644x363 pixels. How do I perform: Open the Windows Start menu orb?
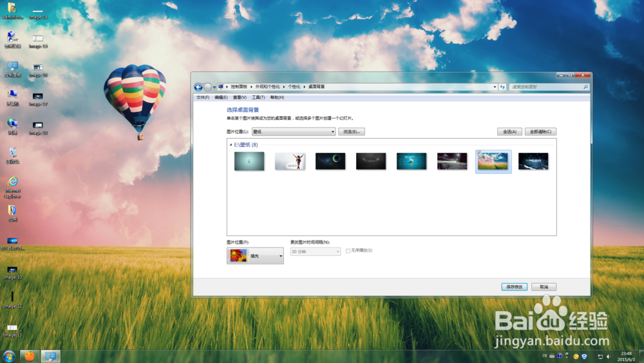[x=9, y=356]
